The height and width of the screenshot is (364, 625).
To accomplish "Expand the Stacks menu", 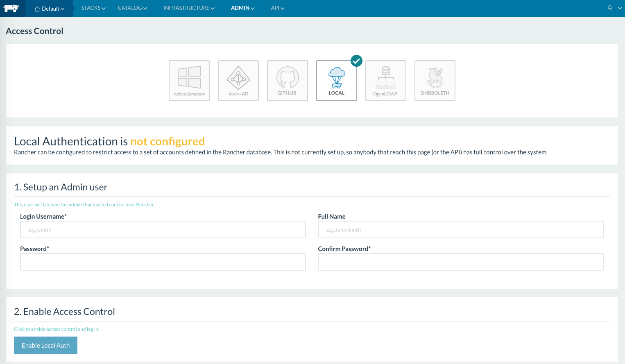I will coord(93,8).
